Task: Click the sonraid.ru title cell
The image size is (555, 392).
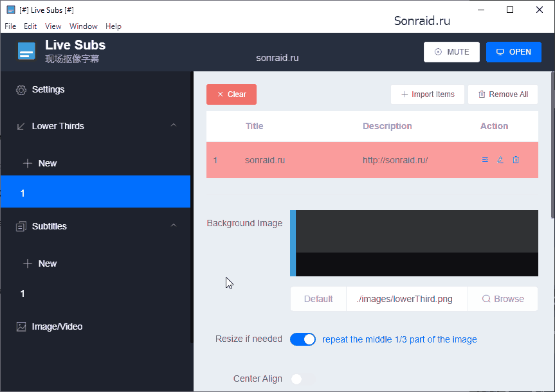Action: point(265,160)
